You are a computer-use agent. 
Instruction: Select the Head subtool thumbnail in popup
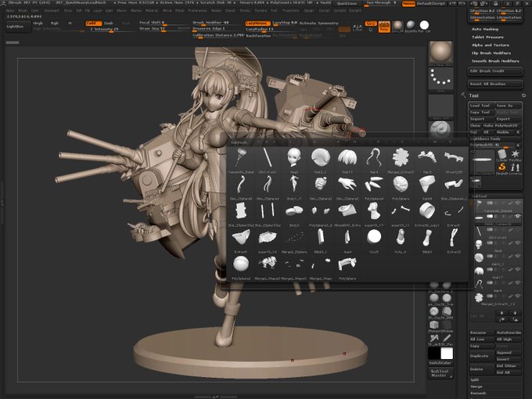click(294, 158)
